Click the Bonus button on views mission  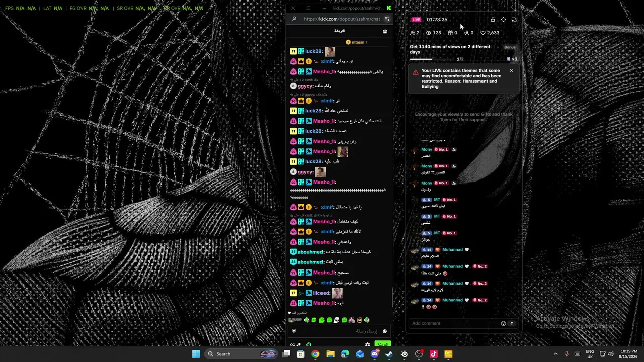510,47
